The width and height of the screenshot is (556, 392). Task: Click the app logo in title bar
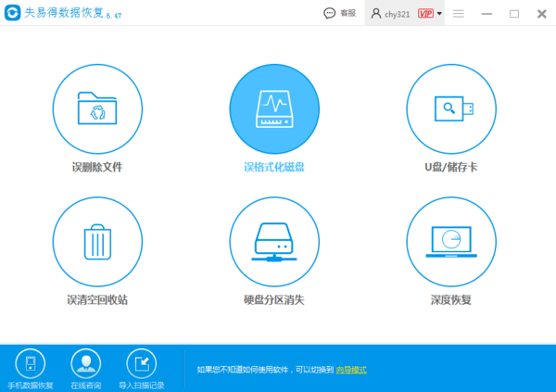[x=12, y=14]
